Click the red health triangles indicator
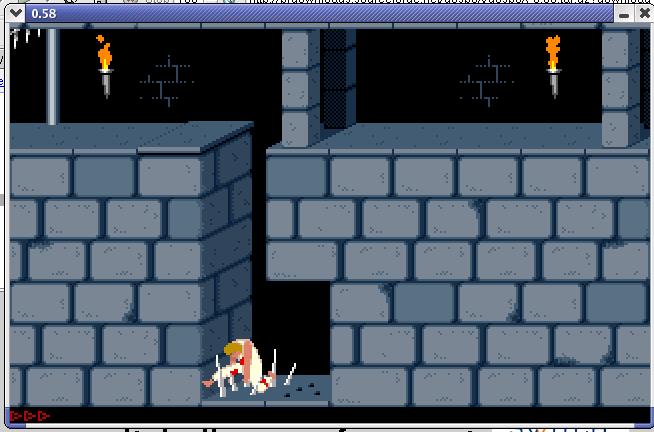This screenshot has height=432, width=654. (x=30, y=416)
